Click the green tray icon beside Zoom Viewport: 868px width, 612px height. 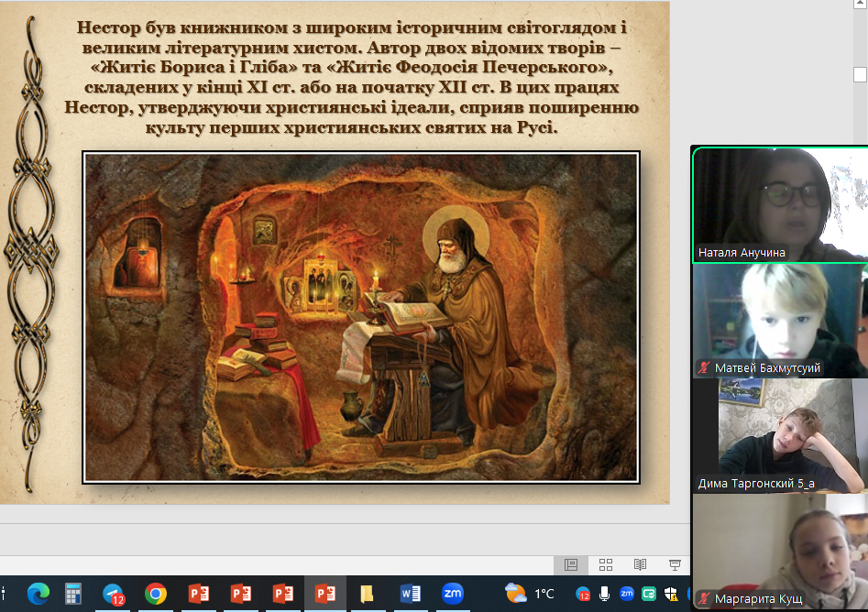click(649, 594)
